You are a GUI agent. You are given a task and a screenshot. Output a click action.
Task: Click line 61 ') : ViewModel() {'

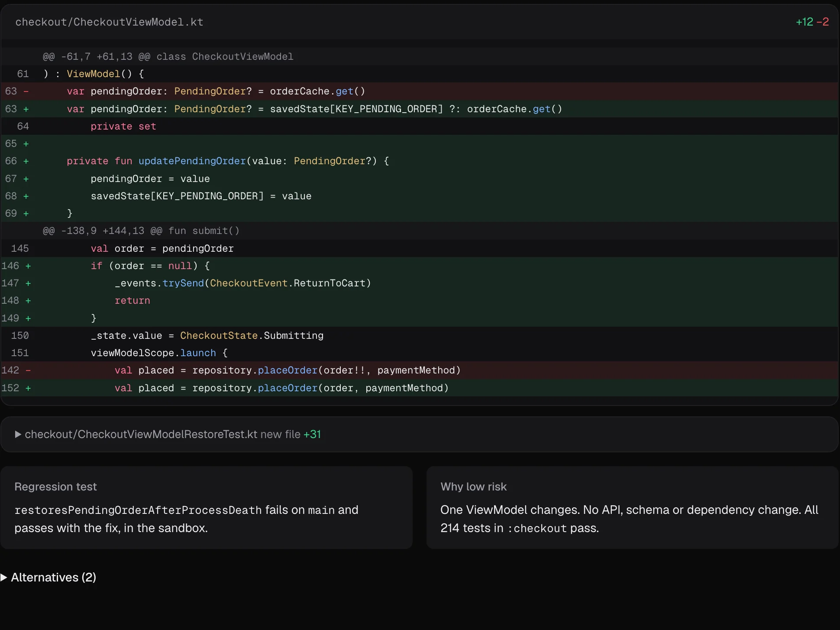[420, 74]
